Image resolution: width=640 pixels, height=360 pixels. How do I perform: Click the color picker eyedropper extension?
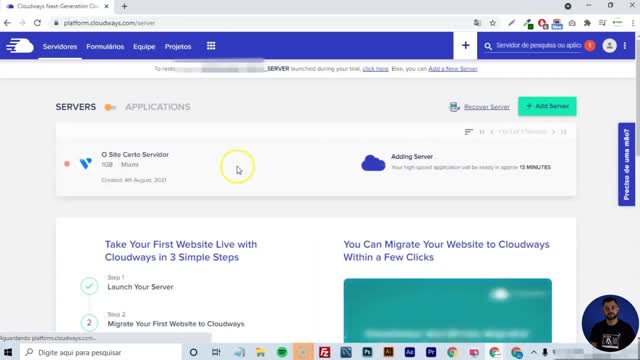pos(528,24)
